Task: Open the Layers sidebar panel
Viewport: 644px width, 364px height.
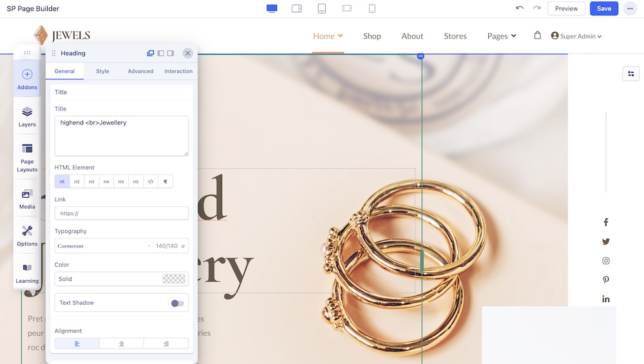Action: [27, 116]
